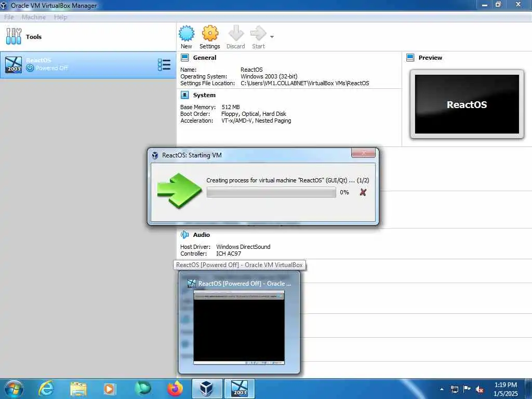Open Windows Explorer folder on taskbar
532x399 pixels.
click(78, 389)
